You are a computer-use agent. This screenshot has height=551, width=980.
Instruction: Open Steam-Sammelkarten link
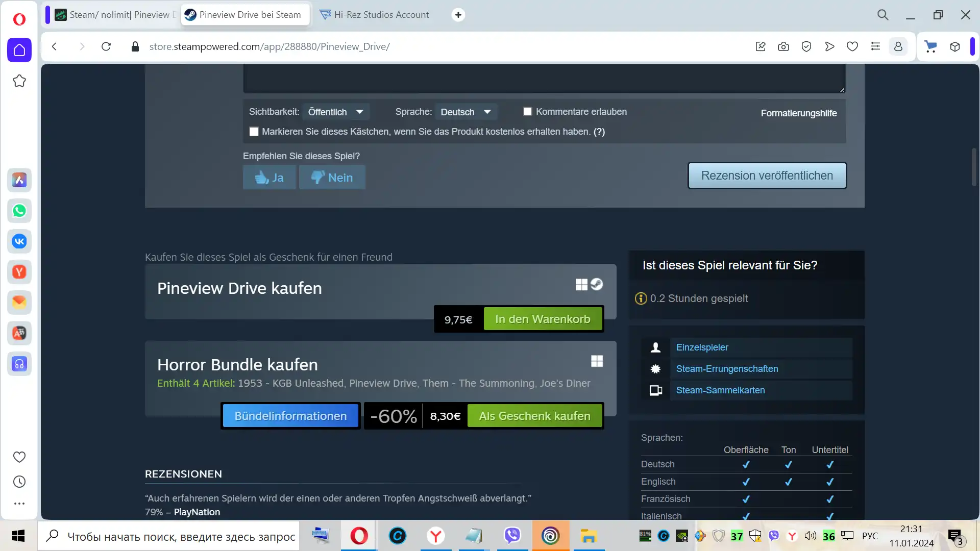[720, 390]
